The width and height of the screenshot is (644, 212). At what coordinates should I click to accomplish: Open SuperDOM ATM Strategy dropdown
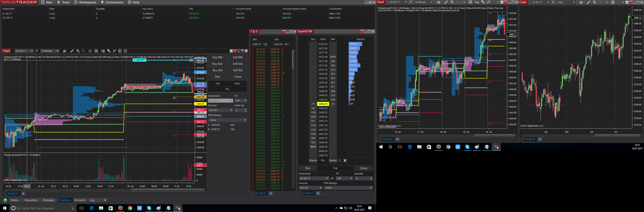(x=348, y=188)
